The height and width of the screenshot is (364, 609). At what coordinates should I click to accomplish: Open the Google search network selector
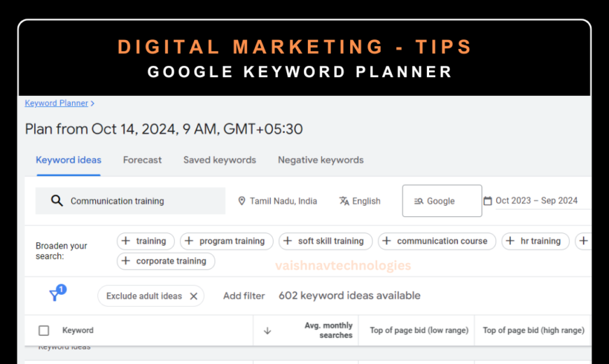tap(442, 201)
